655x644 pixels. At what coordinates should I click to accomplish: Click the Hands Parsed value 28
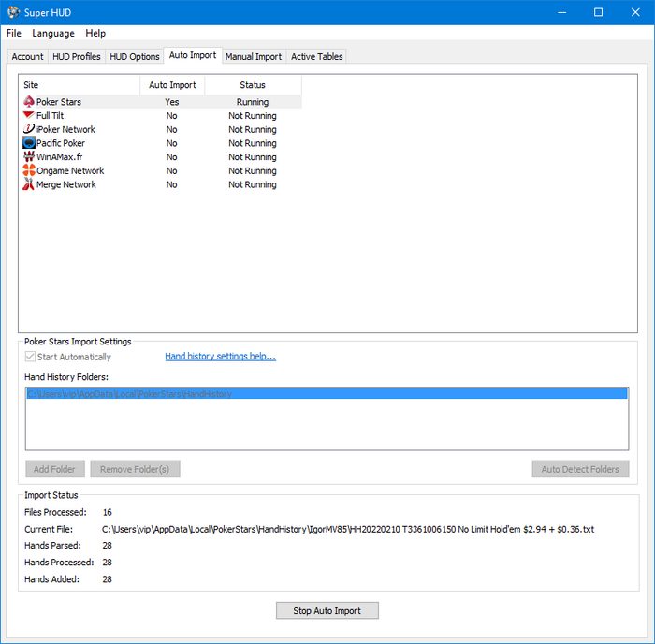[108, 545]
